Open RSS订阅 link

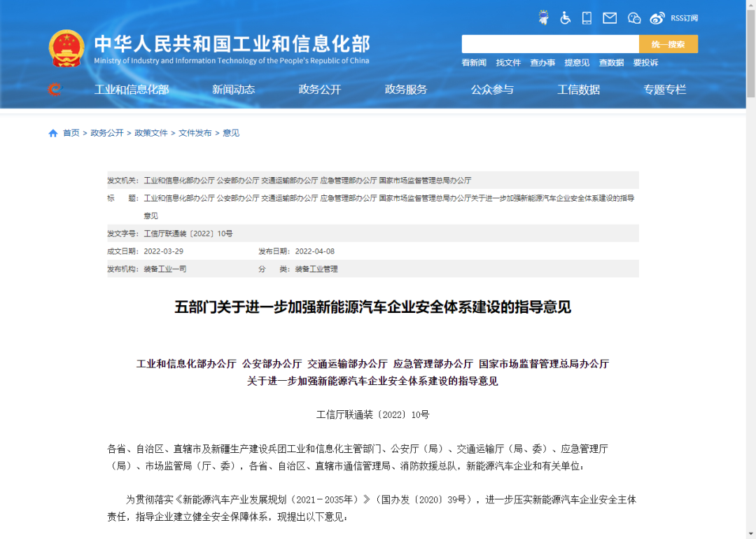pyautogui.click(x=684, y=18)
